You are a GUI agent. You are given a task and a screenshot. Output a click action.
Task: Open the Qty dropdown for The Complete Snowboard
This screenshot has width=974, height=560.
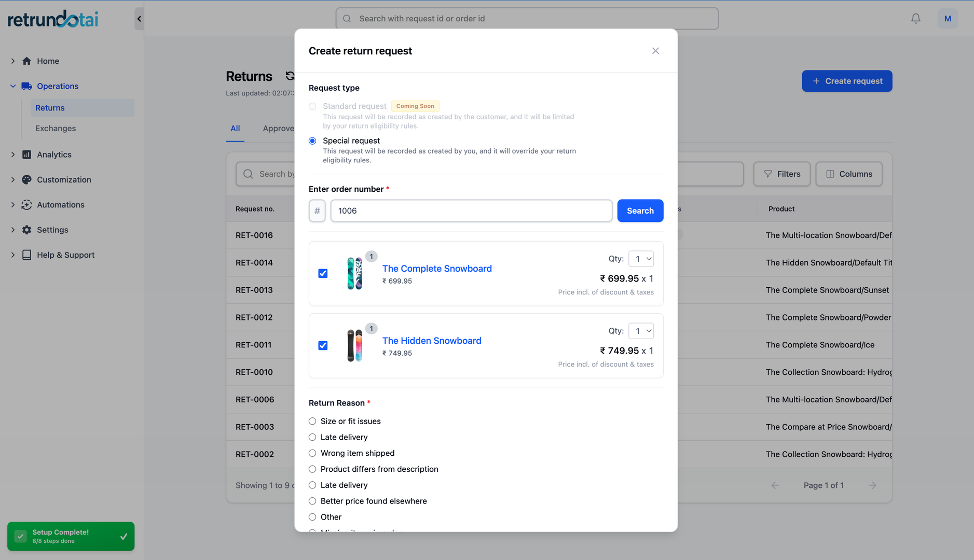click(641, 258)
